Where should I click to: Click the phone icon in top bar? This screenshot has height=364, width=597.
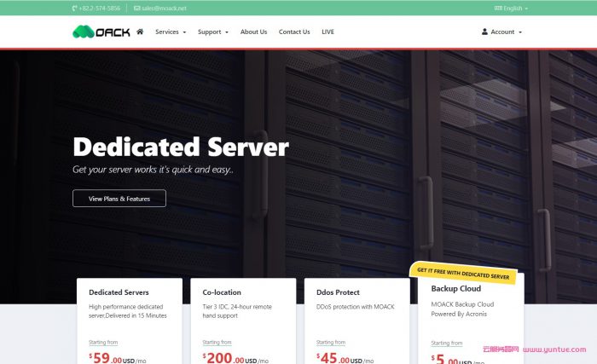75,8
